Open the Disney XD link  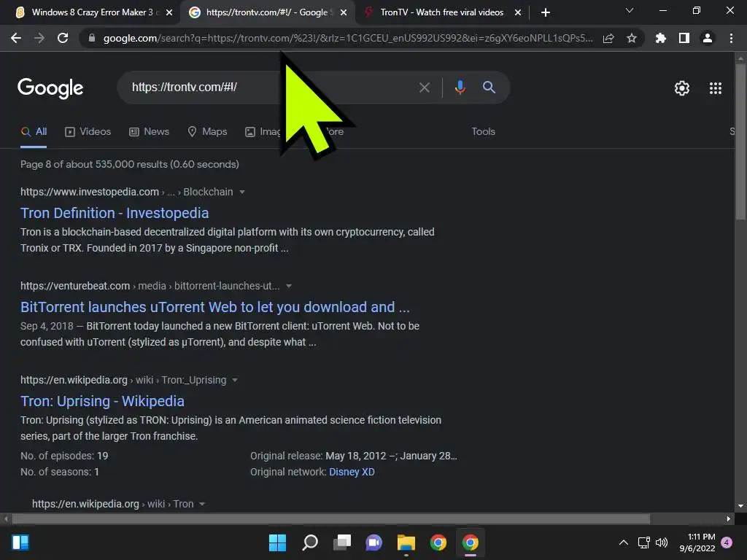click(352, 472)
